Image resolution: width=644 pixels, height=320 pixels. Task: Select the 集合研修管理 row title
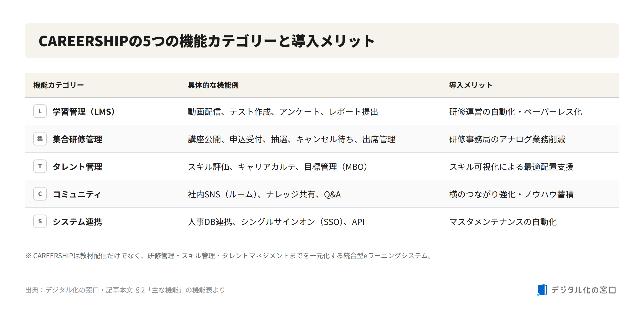tap(77, 139)
